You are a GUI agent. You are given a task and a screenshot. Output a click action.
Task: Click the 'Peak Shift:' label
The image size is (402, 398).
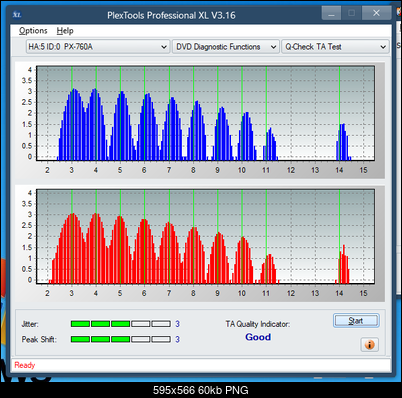[39, 339]
